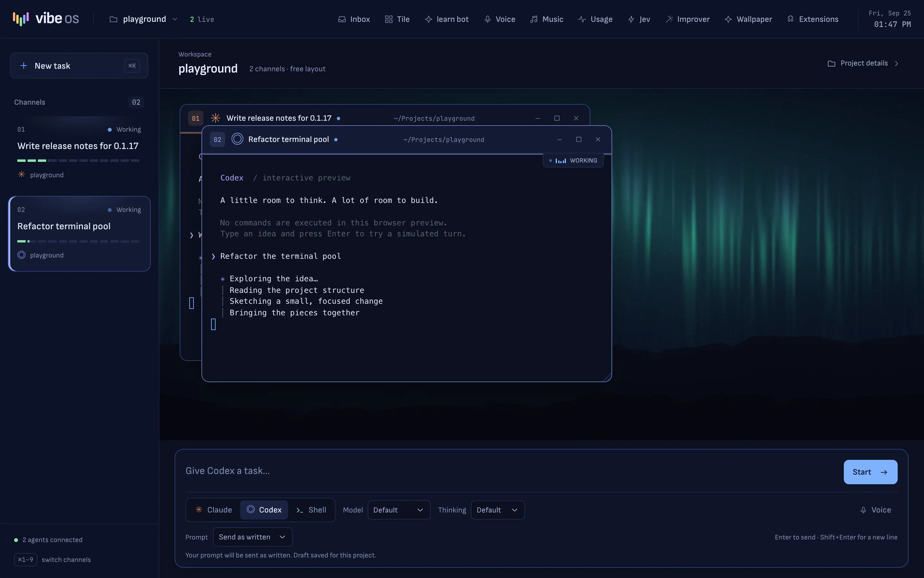Click the green agents connected status dot
Viewport: 924px width, 578px height.
click(x=16, y=540)
